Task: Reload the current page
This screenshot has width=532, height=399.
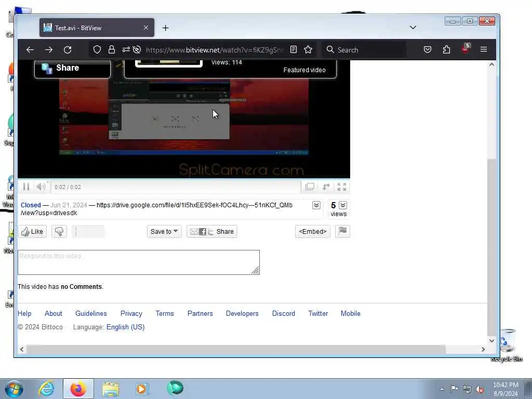Action: 68,50
